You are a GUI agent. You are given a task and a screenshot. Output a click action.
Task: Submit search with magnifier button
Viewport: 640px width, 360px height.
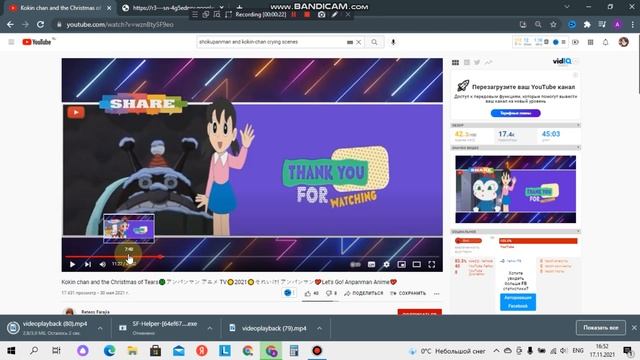click(374, 42)
